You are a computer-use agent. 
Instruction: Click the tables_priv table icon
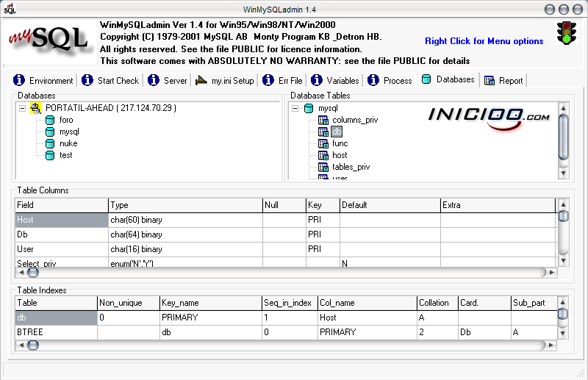click(323, 167)
